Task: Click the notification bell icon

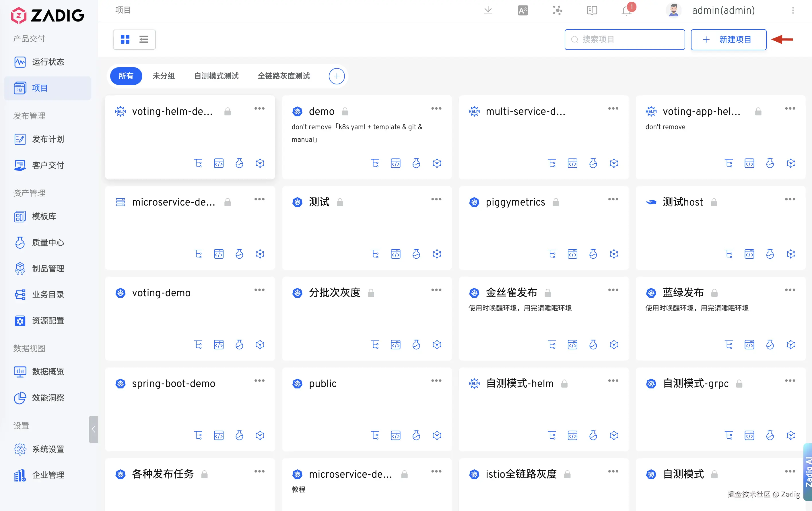Action: tap(626, 11)
